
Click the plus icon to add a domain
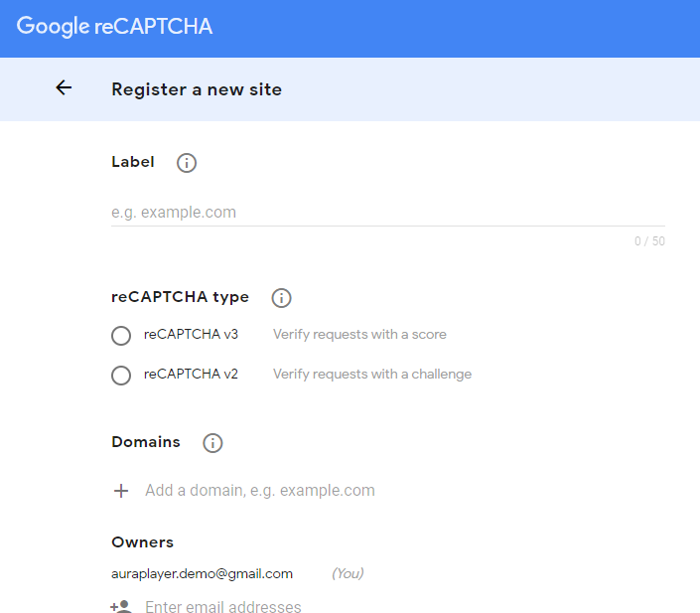pos(121,491)
